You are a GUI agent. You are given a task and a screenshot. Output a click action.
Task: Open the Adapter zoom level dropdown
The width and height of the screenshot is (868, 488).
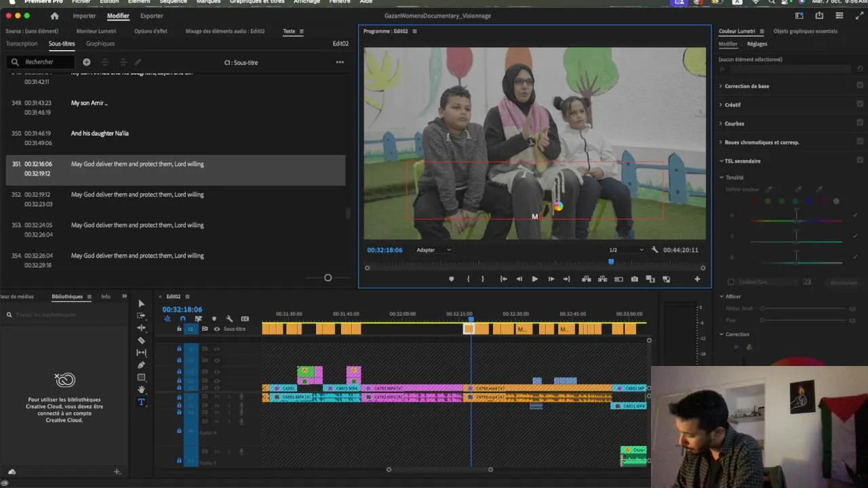pos(433,250)
